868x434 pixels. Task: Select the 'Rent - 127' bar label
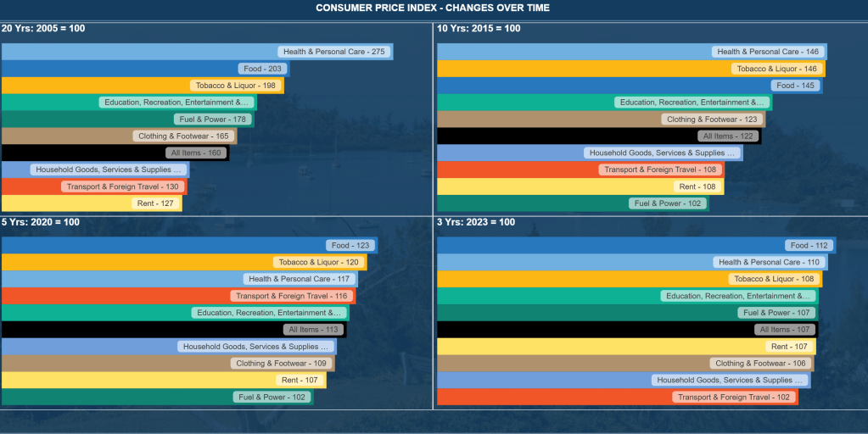[154, 203]
